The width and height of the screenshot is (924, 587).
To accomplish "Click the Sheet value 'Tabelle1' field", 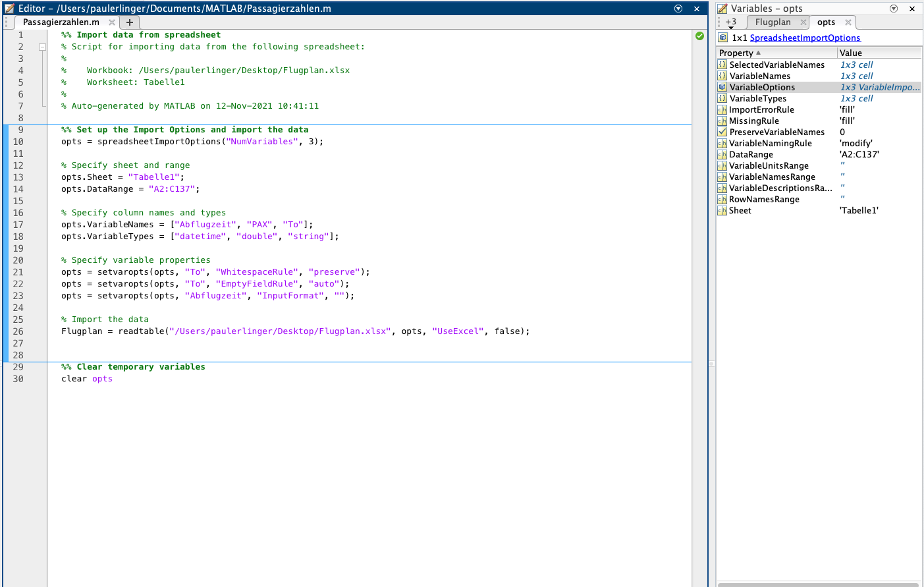I will coord(859,211).
